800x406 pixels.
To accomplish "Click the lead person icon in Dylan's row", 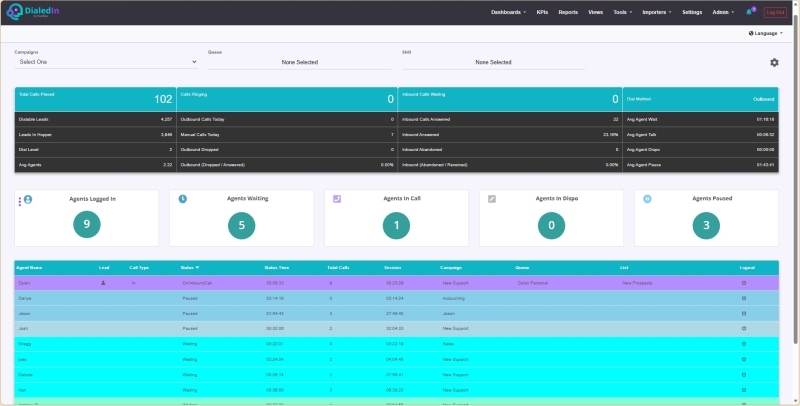I will (x=103, y=283).
